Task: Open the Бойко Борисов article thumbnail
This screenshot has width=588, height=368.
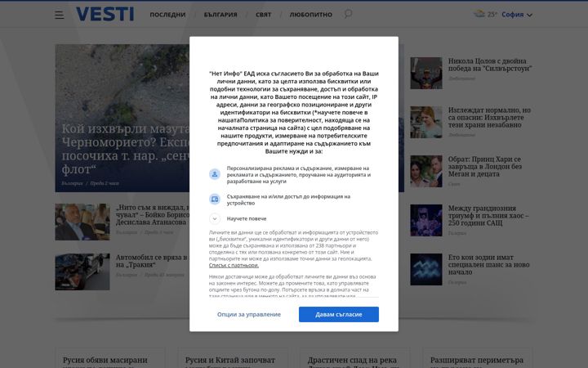Action: point(82,222)
